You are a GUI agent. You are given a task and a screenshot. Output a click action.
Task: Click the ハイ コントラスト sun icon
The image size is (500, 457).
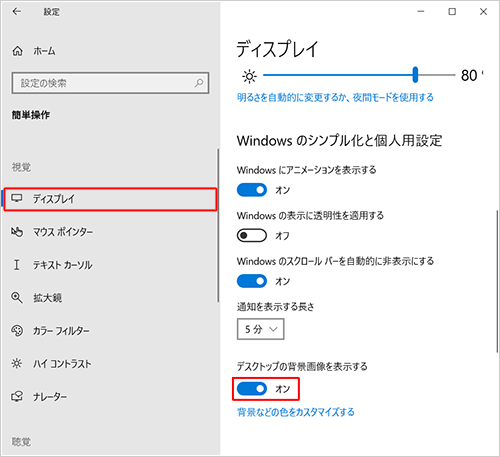pos(17,363)
